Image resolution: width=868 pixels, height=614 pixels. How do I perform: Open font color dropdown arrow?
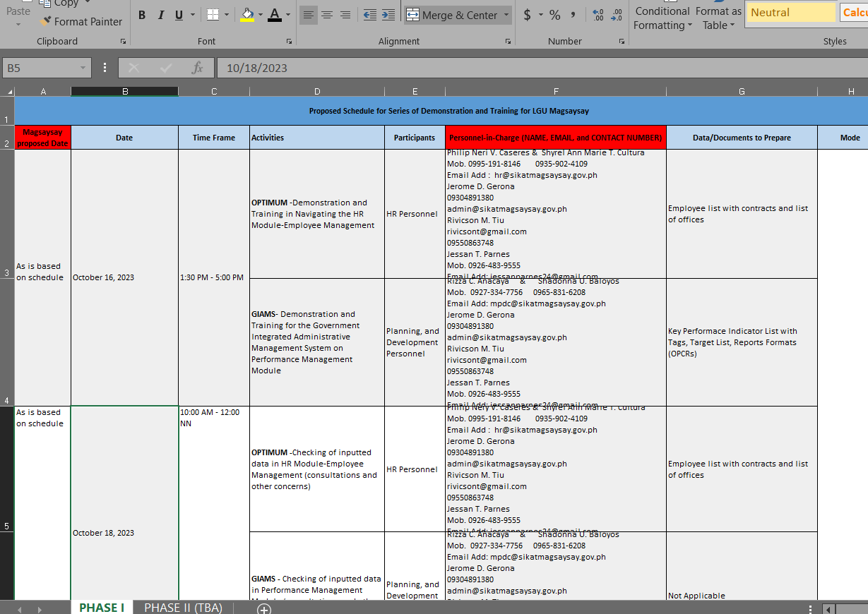point(288,15)
